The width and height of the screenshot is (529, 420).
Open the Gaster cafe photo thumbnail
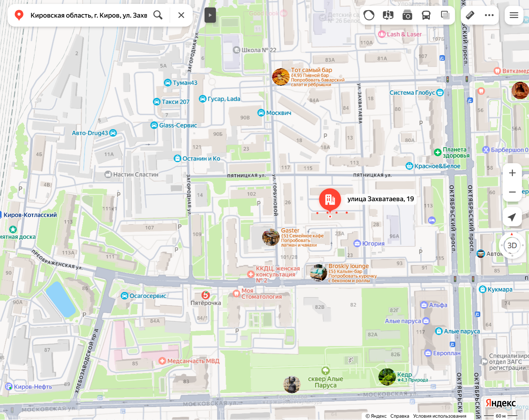[271, 237]
